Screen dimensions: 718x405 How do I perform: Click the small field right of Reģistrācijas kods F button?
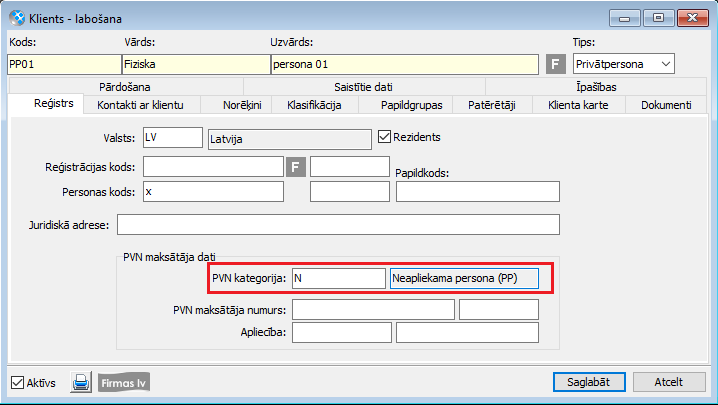click(350, 167)
